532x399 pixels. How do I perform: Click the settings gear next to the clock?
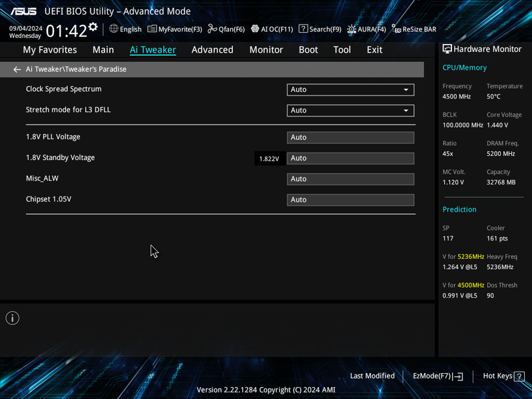point(93,27)
